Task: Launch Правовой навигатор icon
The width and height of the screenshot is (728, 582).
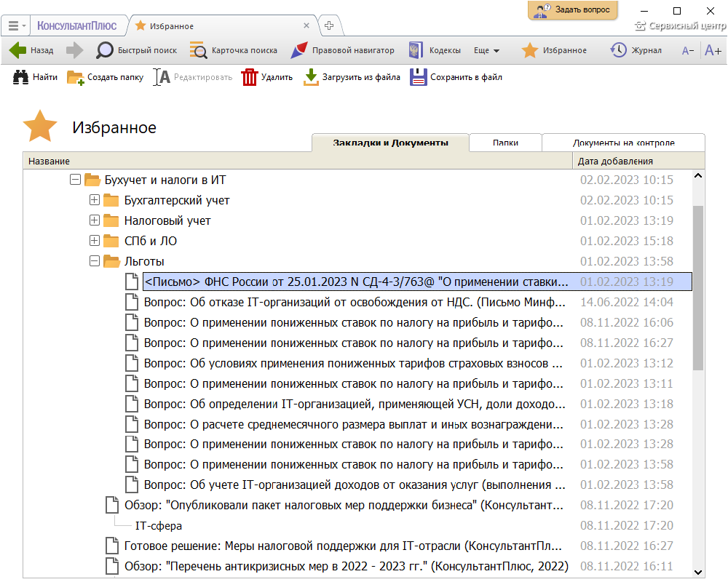Action: coord(299,50)
